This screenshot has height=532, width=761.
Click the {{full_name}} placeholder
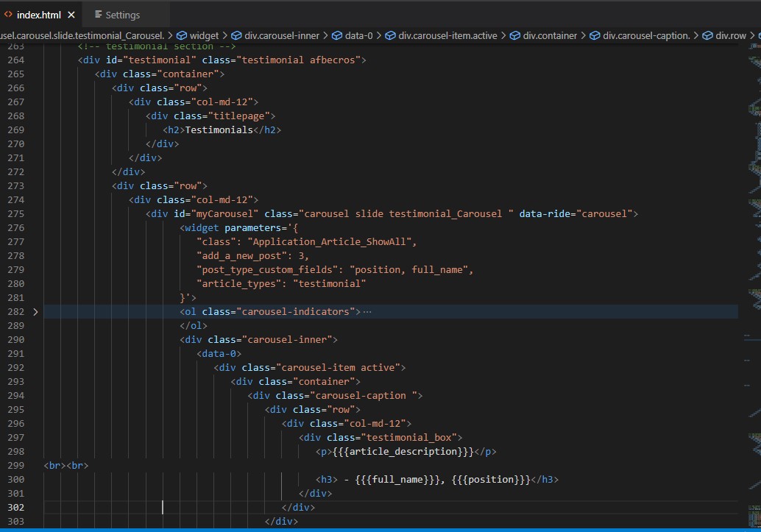point(397,480)
